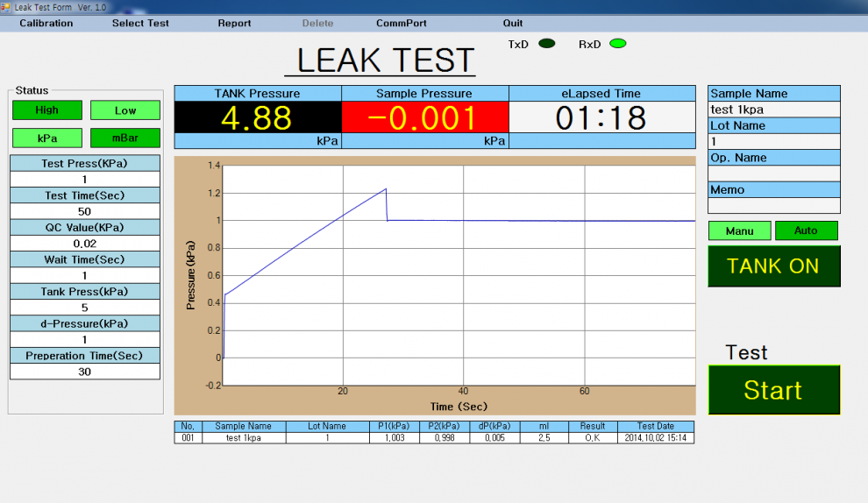This screenshot has height=503, width=868.
Task: Click the 'test 1kpa' cell in results table
Action: click(x=244, y=437)
